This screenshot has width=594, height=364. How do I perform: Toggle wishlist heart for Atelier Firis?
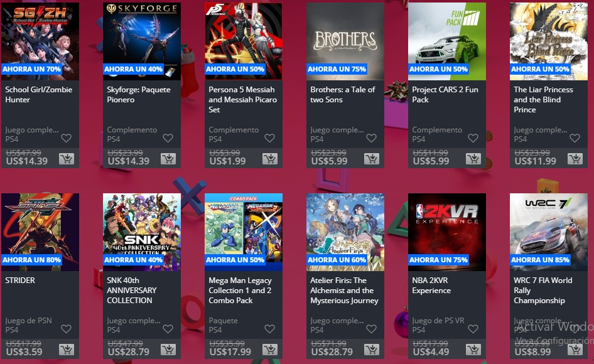click(371, 329)
